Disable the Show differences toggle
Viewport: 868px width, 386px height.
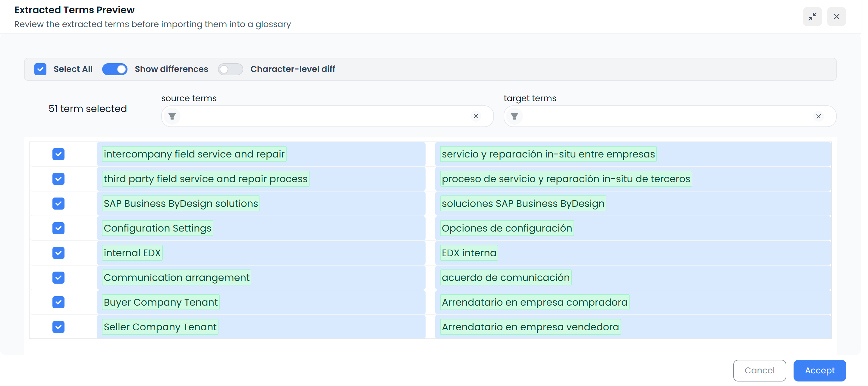pos(115,69)
